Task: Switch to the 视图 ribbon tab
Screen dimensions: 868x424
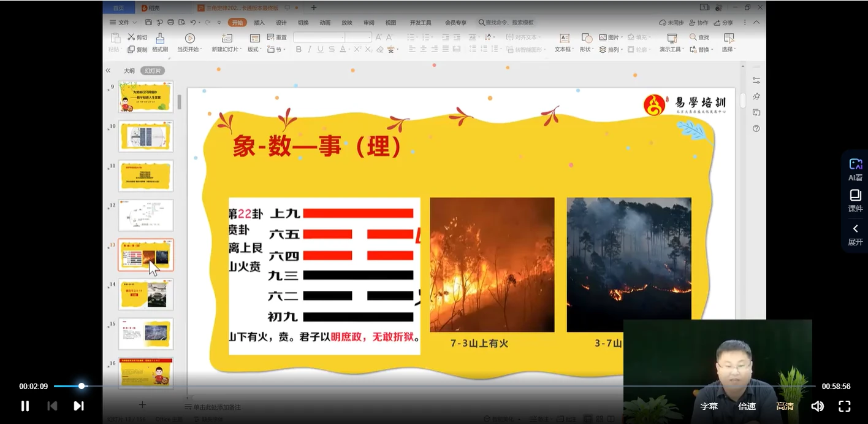Action: point(390,23)
